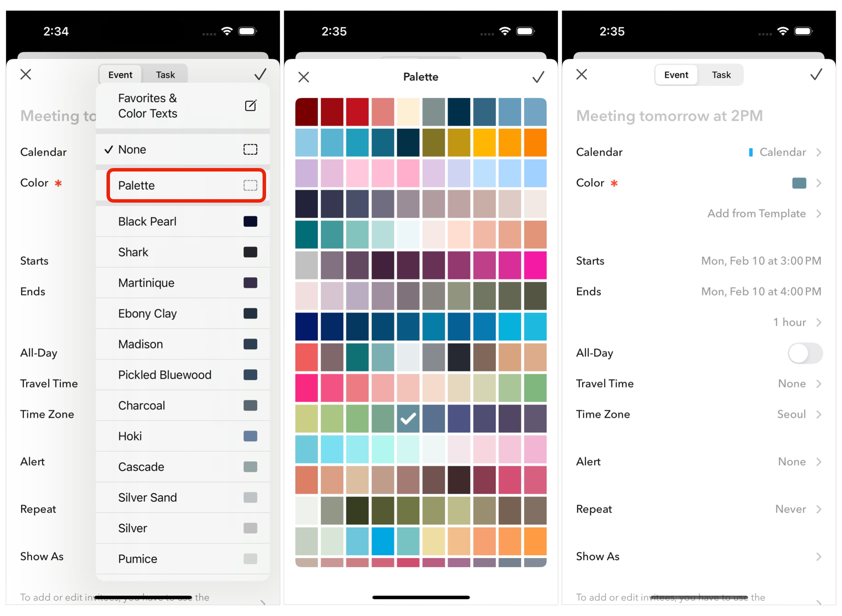Image resolution: width=842 pixels, height=616 pixels.
Task: Select the Event tab
Action: (676, 74)
